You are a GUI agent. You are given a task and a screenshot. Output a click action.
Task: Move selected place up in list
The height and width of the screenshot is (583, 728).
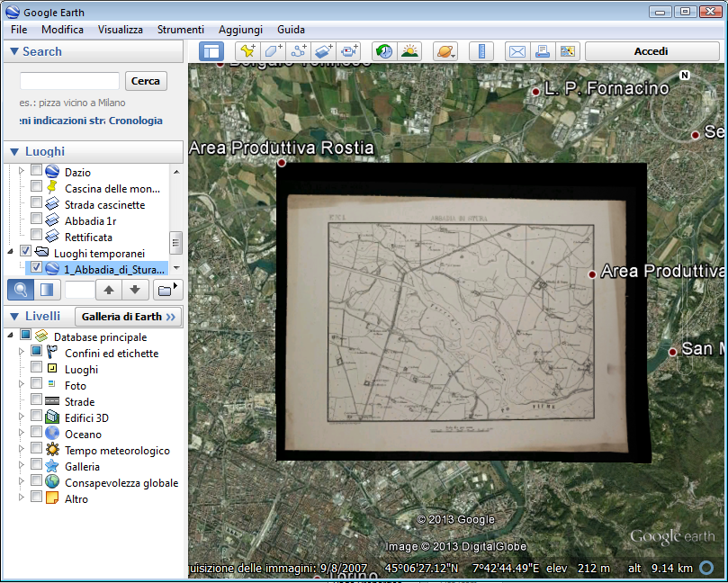click(109, 290)
